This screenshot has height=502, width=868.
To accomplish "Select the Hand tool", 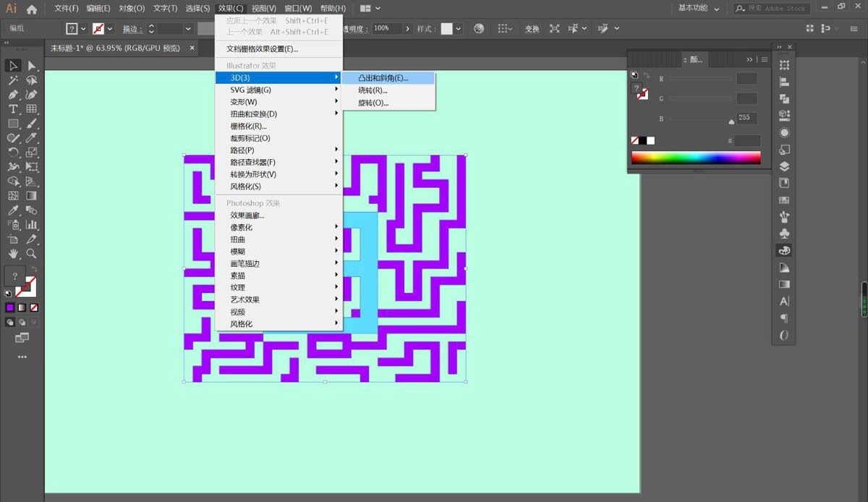I will 13,252.
